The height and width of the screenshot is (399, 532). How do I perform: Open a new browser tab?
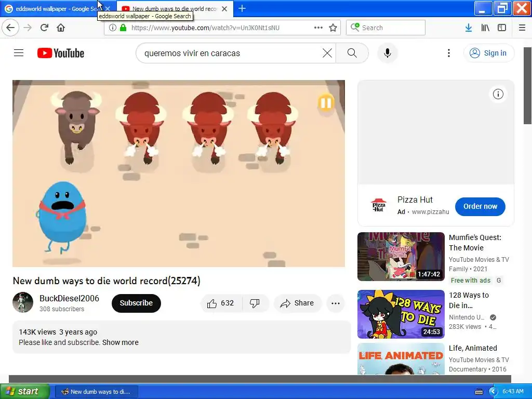242,8
